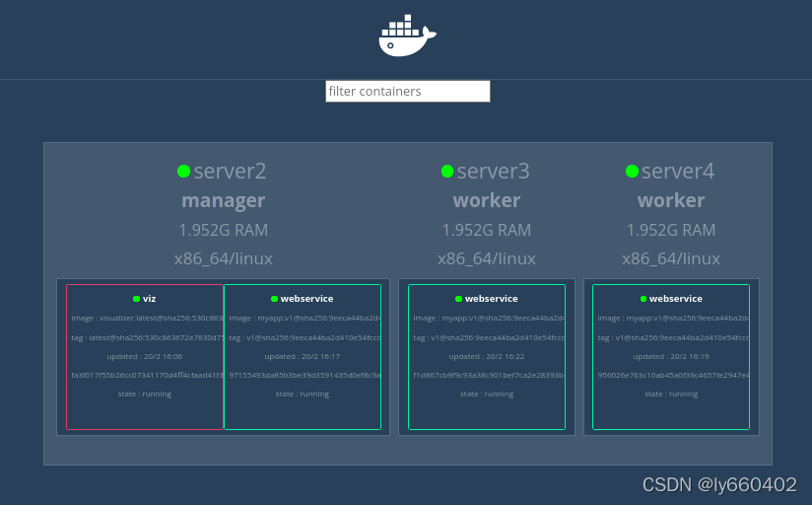The image size is (812, 505).
Task: Click webservice title on server3
Action: coord(492,299)
